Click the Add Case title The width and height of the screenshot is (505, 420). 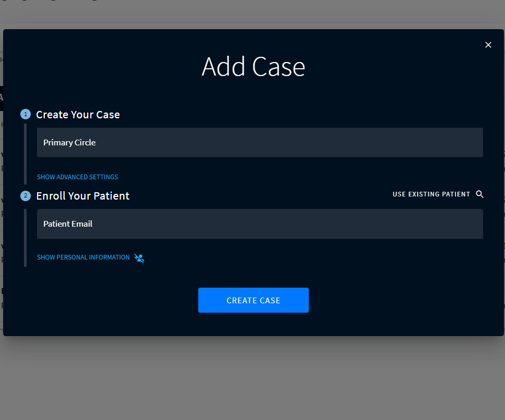click(253, 67)
